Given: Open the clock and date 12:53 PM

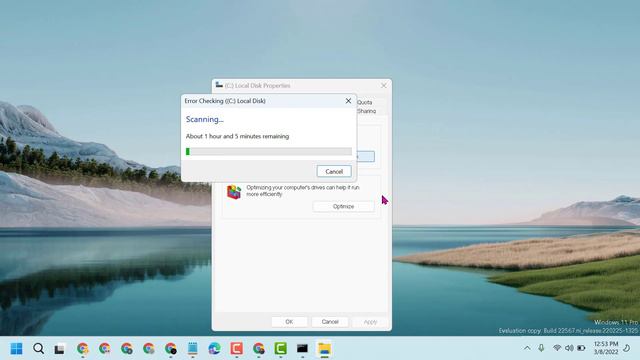Looking at the screenshot, I should tap(606, 348).
